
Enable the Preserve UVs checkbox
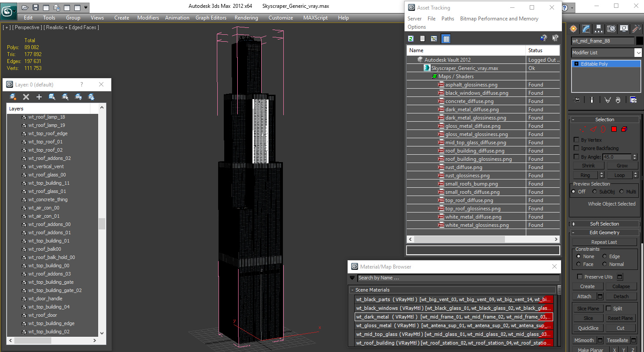580,277
